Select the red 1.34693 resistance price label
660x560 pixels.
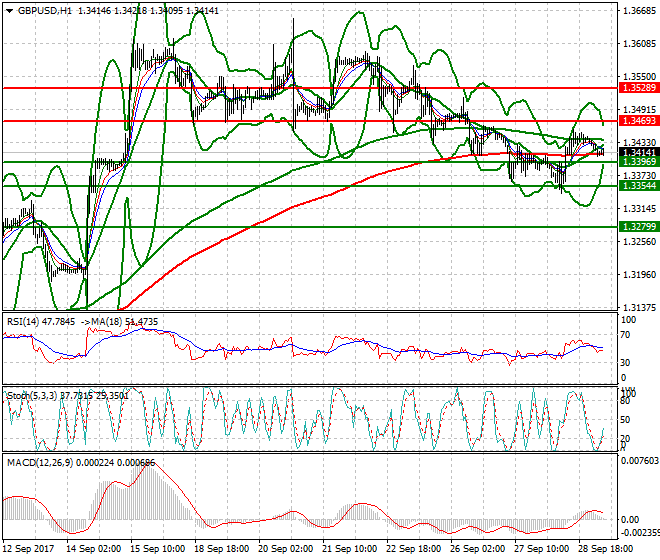coord(639,121)
